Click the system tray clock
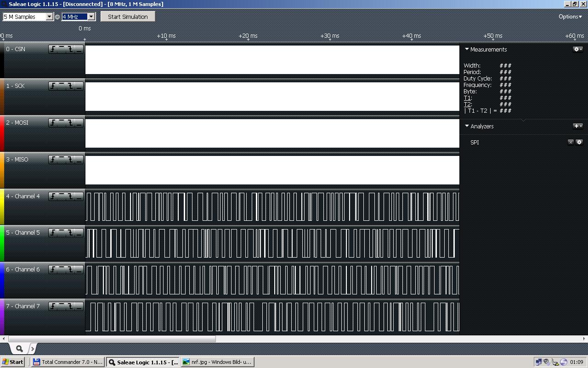 pyautogui.click(x=577, y=362)
